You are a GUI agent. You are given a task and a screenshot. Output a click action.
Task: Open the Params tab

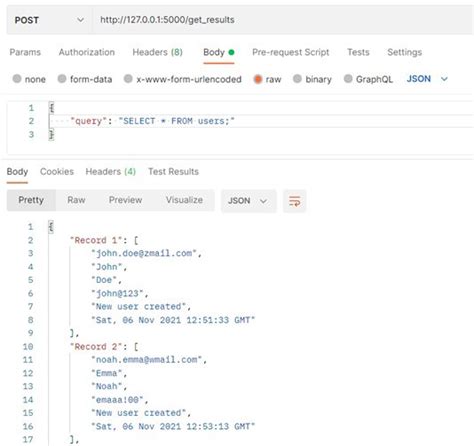[x=25, y=52]
